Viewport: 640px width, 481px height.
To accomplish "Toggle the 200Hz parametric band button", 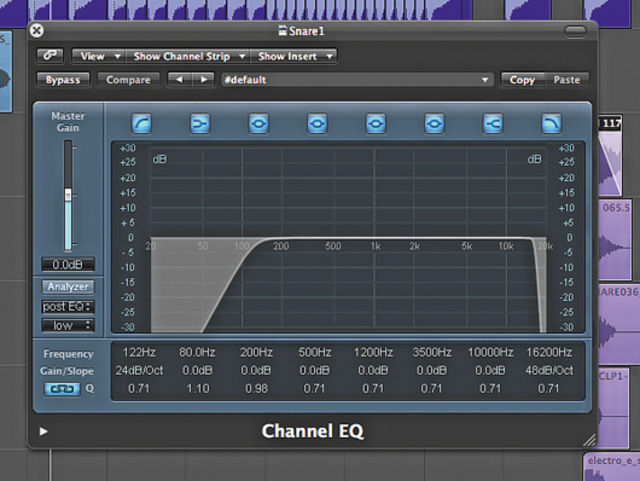I will click(x=259, y=123).
